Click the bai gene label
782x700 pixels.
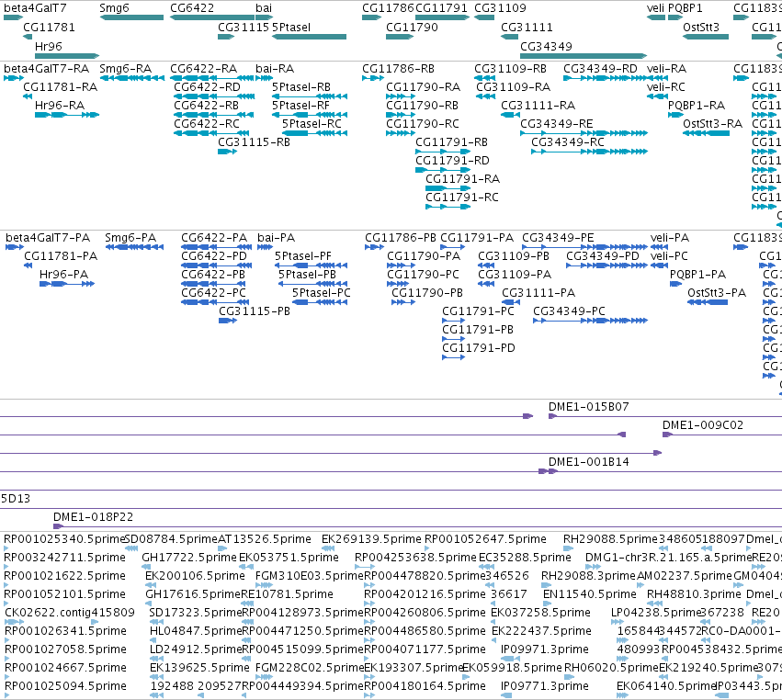point(264,8)
